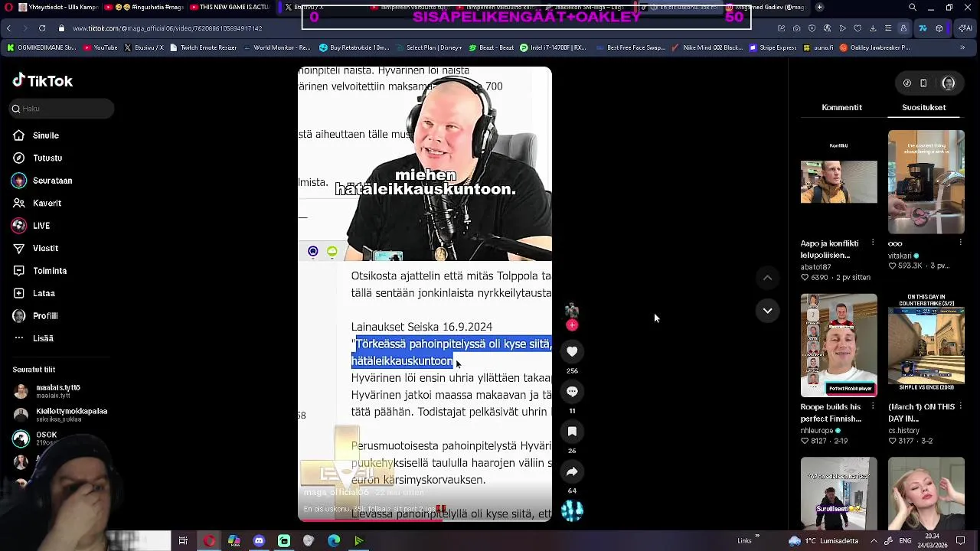Switch to the Suositukset tab

pos(923,107)
